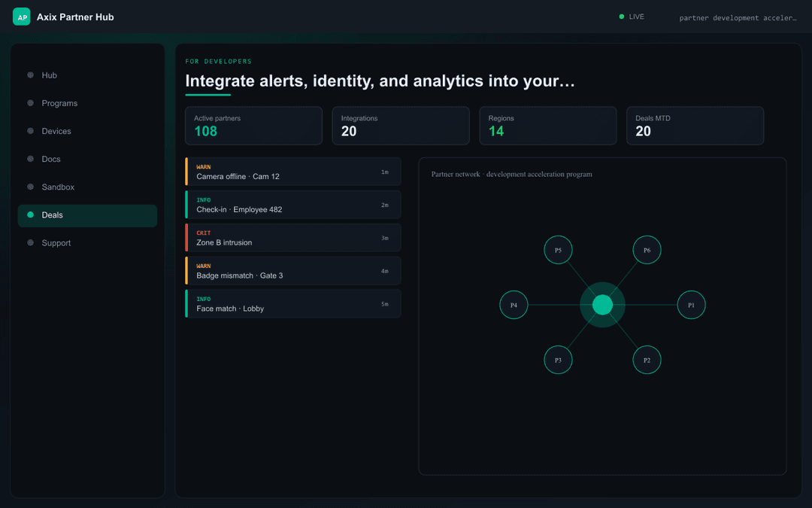Click the LIVE status indicator
This screenshot has height=508, width=812.
coord(632,17)
